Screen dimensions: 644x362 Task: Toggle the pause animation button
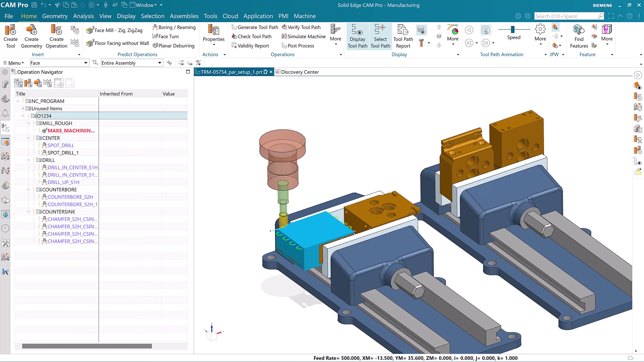point(485,30)
